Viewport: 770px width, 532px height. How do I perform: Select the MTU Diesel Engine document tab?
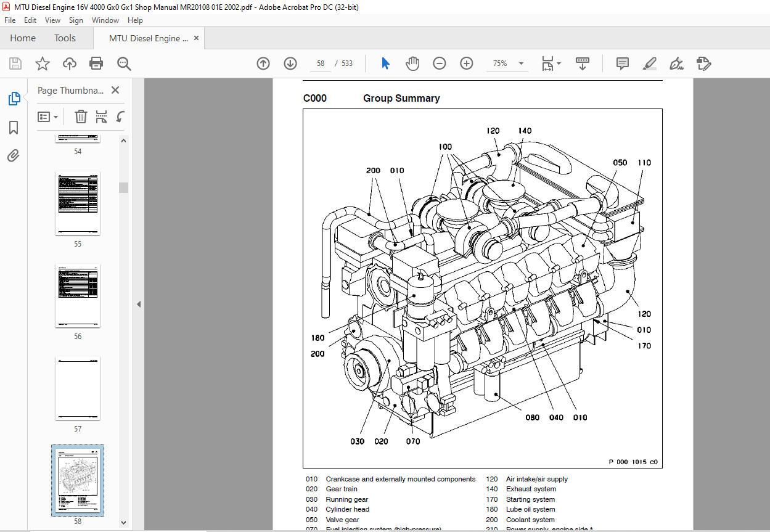tap(149, 38)
